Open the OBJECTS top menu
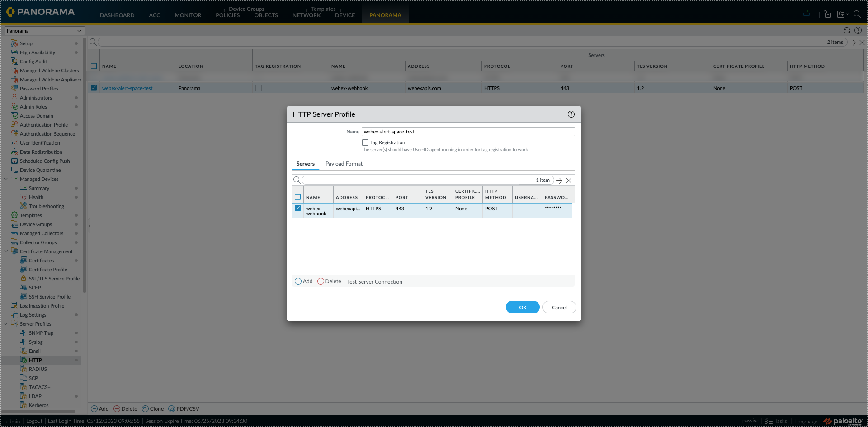Image resolution: width=868 pixels, height=427 pixels. click(266, 15)
